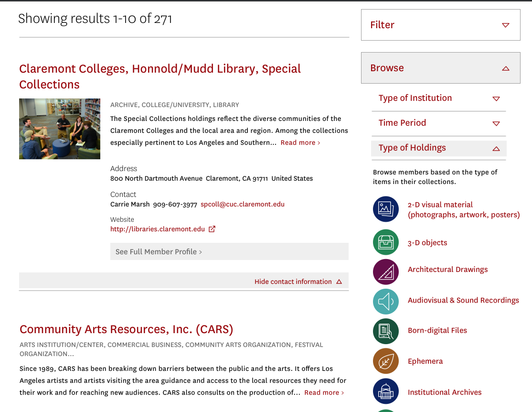Click the 3-D objects chest icon

point(386,242)
